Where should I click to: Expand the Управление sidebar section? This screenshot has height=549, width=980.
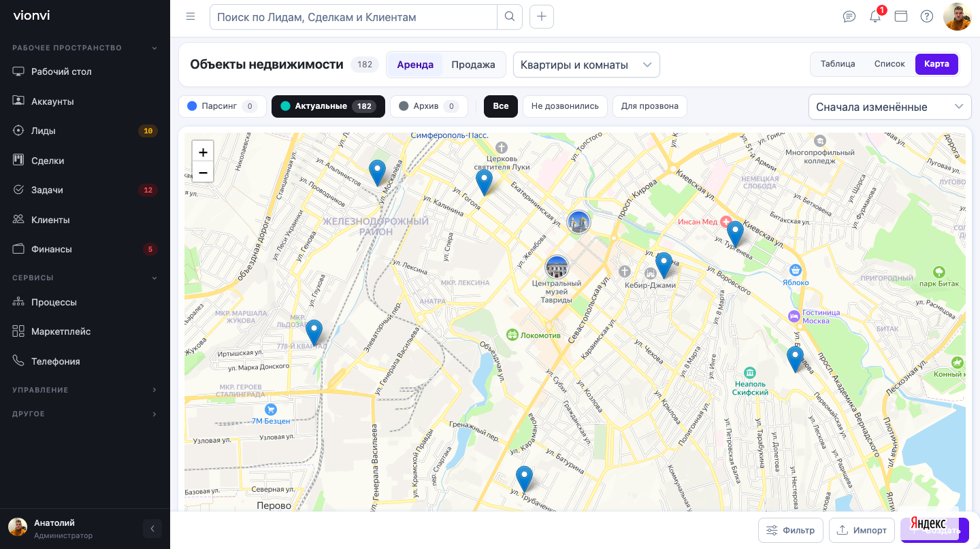(85, 390)
